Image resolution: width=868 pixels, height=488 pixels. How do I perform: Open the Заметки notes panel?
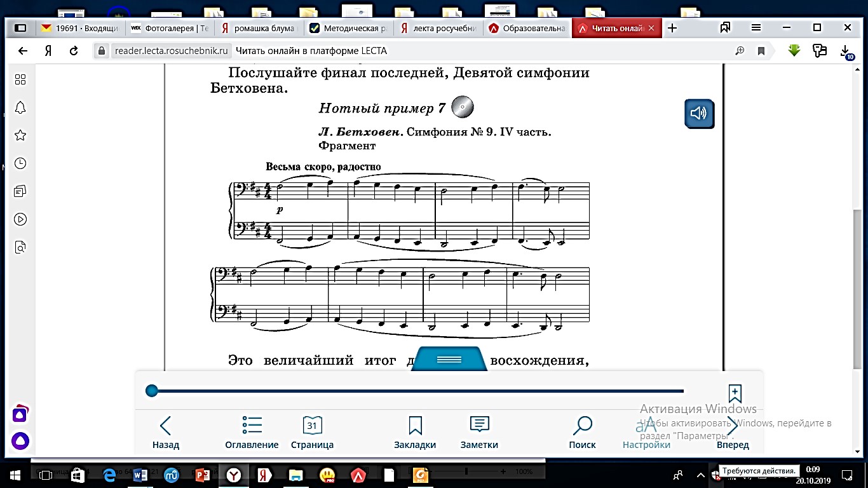pos(479,432)
